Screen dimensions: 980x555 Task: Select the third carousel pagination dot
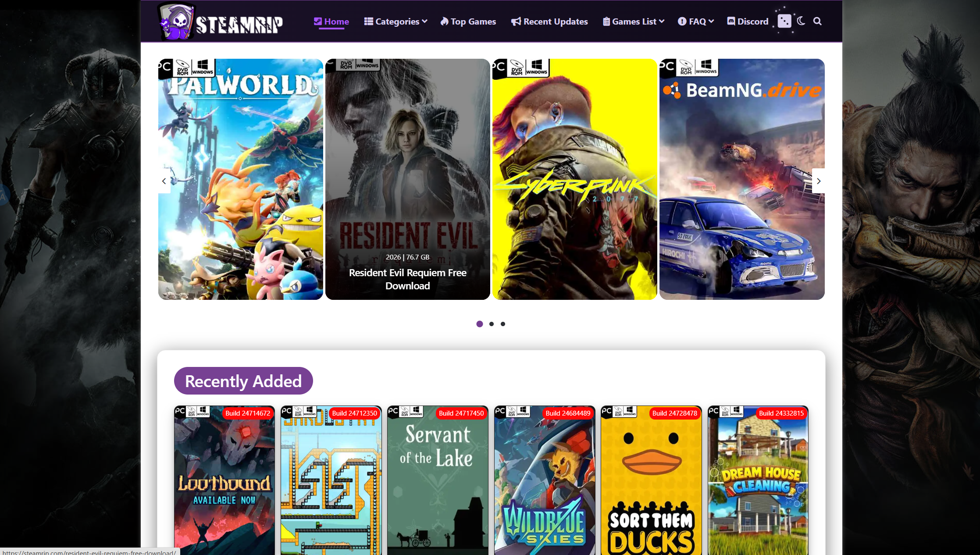[x=503, y=324]
